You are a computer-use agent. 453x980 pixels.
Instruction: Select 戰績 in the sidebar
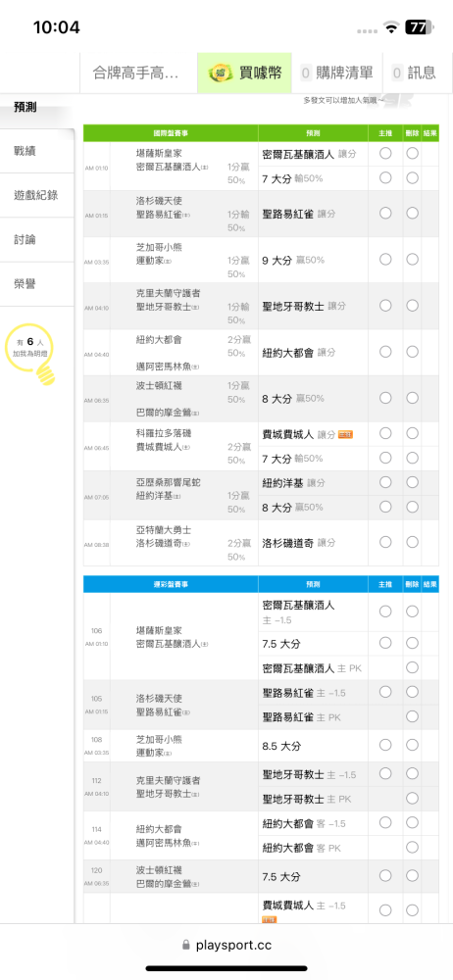[36, 151]
